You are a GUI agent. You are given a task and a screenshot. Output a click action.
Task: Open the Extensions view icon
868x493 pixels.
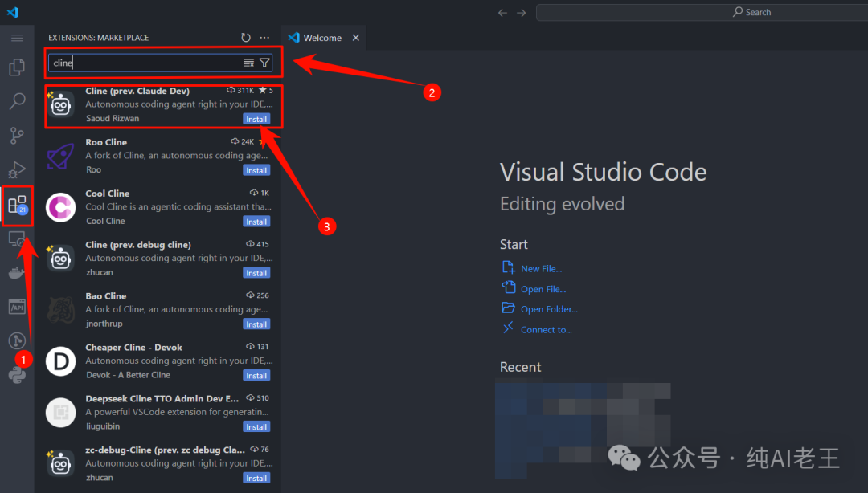click(17, 206)
